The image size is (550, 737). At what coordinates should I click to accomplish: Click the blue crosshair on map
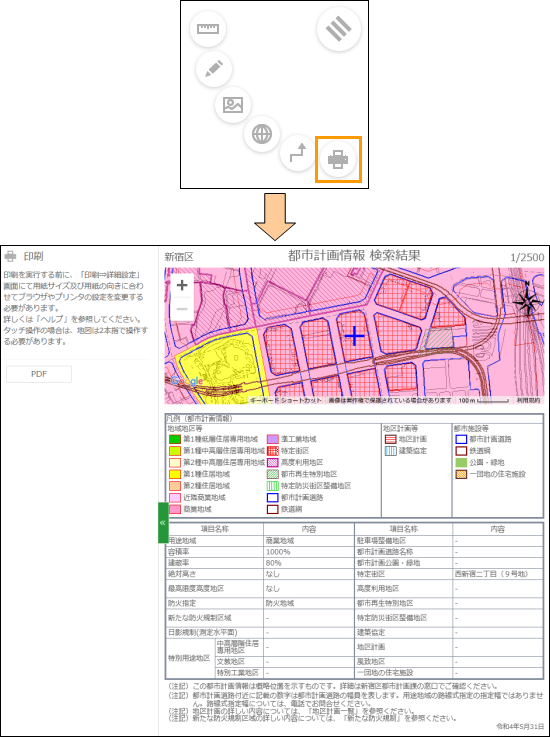[x=354, y=336]
